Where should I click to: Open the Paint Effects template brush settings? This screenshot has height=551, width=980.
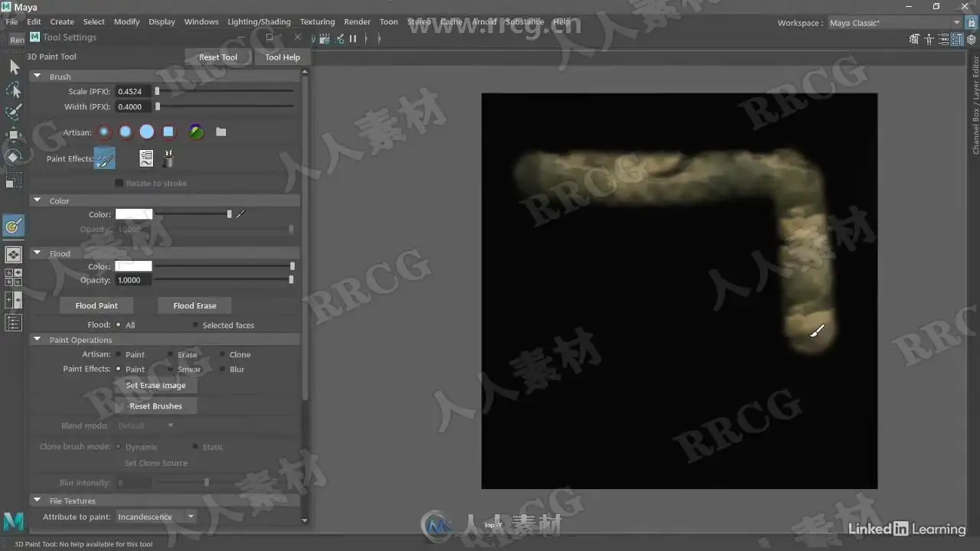tap(146, 158)
